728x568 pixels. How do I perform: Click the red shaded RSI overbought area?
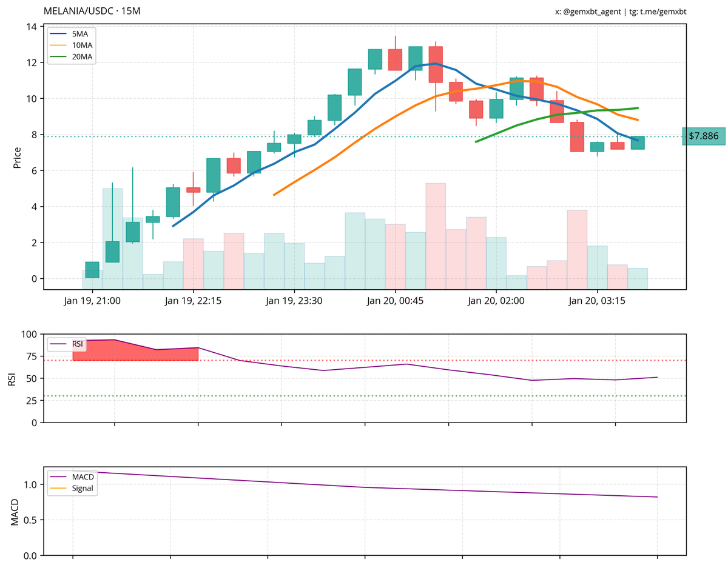(x=135, y=352)
